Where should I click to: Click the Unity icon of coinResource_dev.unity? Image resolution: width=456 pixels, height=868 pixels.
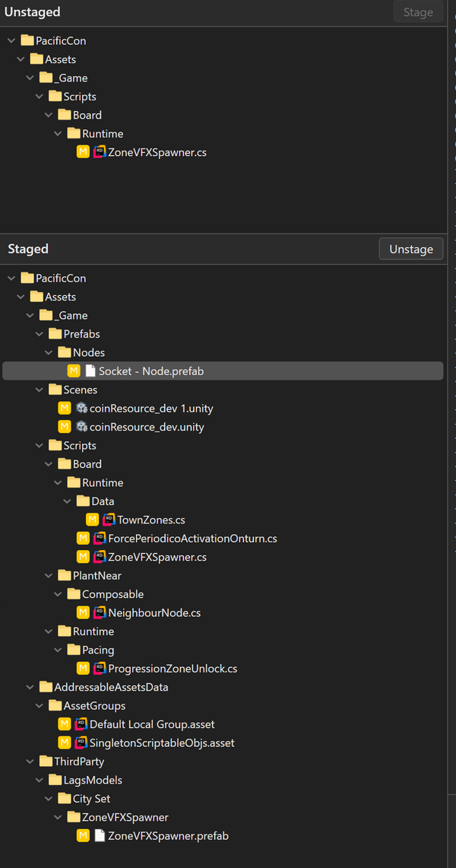[x=82, y=428]
